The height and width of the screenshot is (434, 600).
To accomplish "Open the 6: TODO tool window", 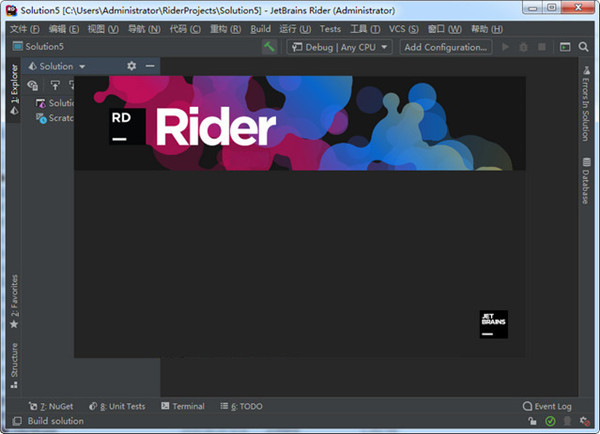I will [241, 406].
